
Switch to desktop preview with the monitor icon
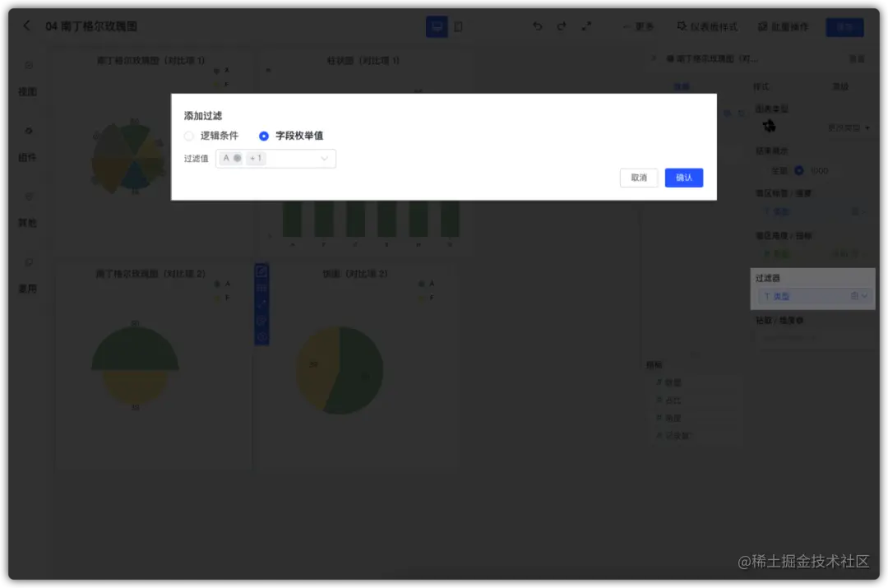click(x=437, y=26)
